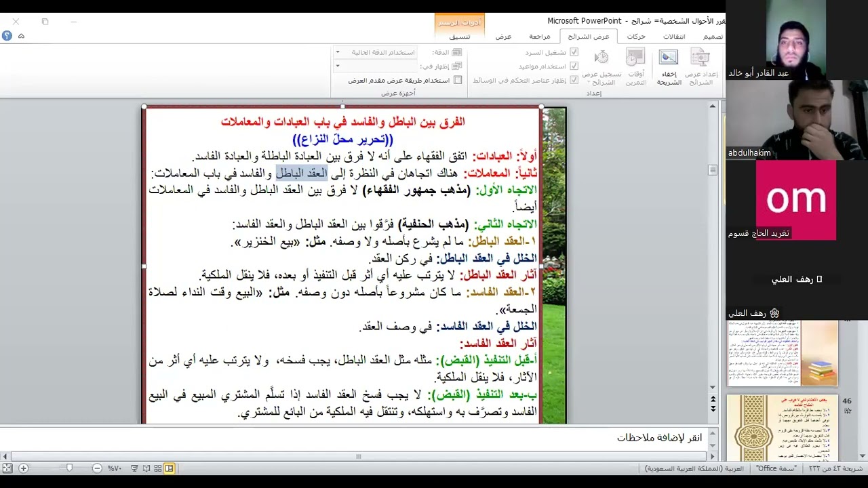
Task: Open the Transitions (انتقالات) tab
Action: tap(674, 37)
